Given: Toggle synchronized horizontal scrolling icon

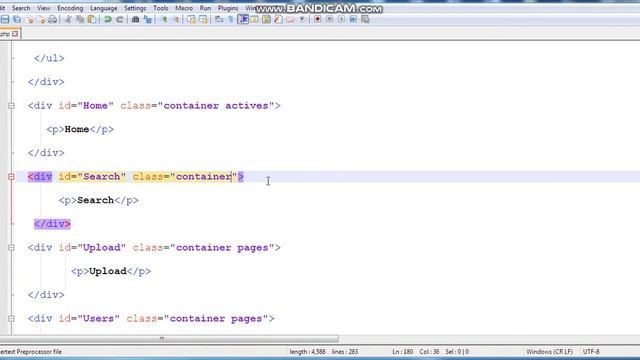Looking at the screenshot, I should point(203,19).
